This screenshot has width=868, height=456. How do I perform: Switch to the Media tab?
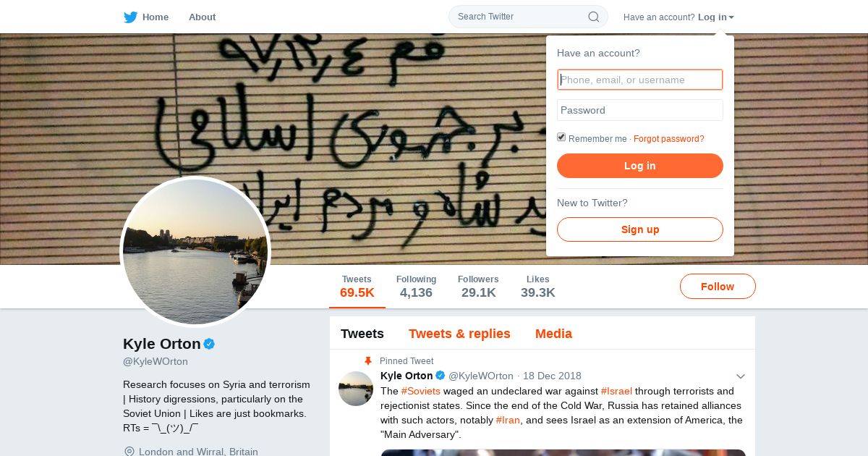553,334
